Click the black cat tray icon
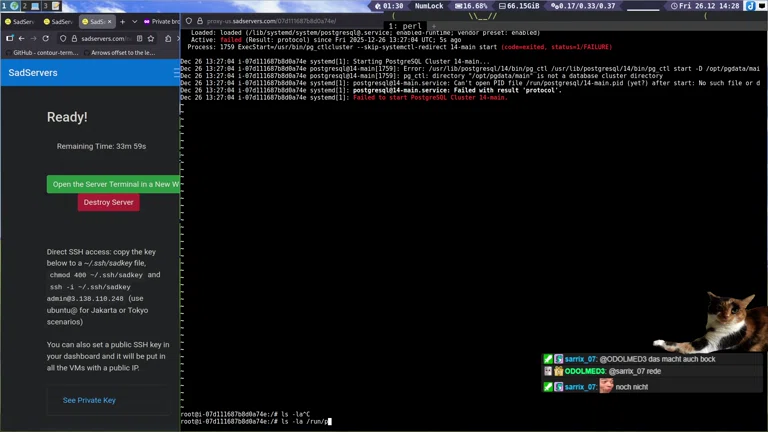Viewport: 768px width, 432px height. [762, 6]
